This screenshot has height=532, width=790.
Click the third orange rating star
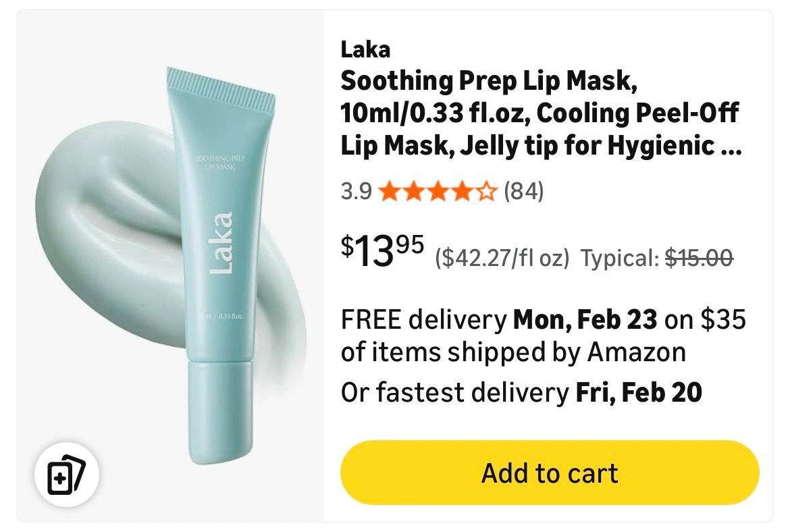click(x=438, y=193)
